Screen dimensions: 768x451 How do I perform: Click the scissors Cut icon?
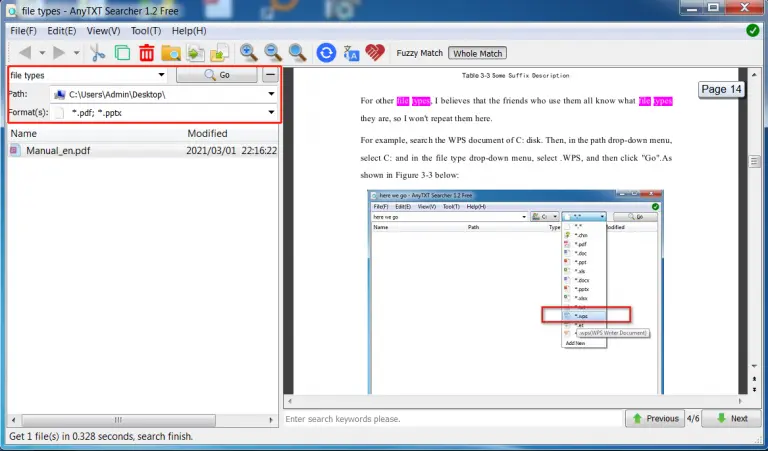[x=98, y=52]
